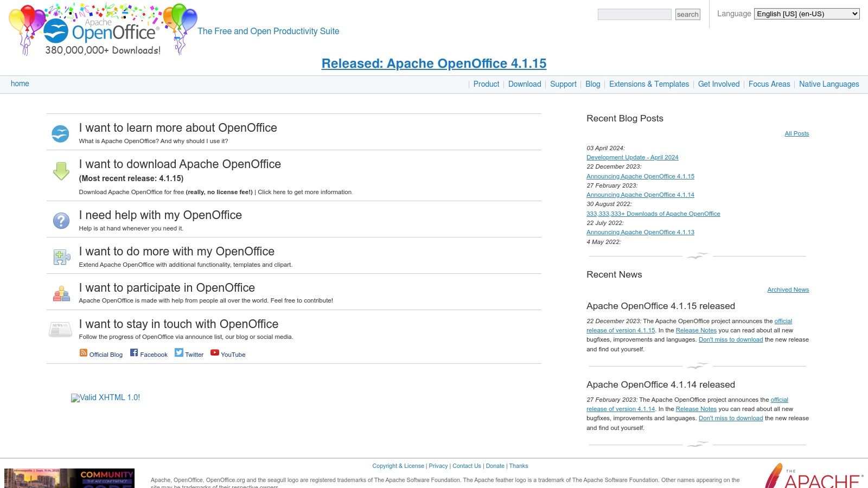Click the newspaper icon beside stay in touch
Image resolution: width=868 pixels, height=488 pixels.
[60, 329]
